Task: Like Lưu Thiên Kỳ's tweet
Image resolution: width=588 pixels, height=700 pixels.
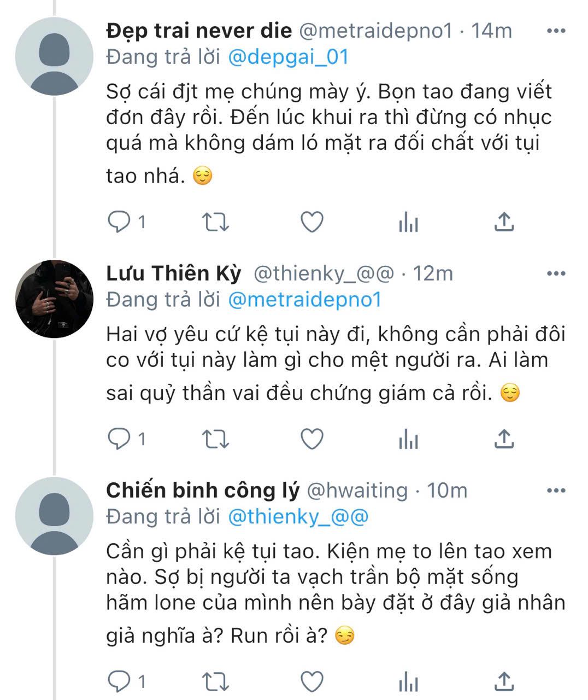Action: click(313, 439)
